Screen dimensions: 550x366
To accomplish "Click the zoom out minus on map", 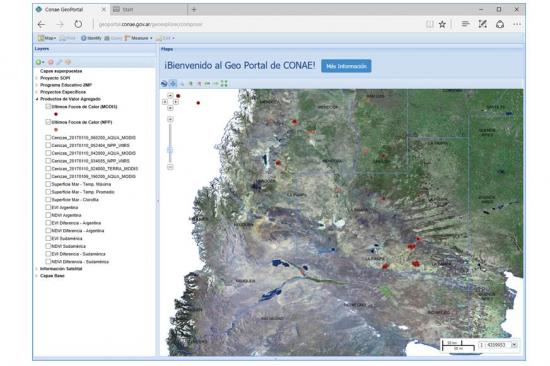I will point(170,167).
